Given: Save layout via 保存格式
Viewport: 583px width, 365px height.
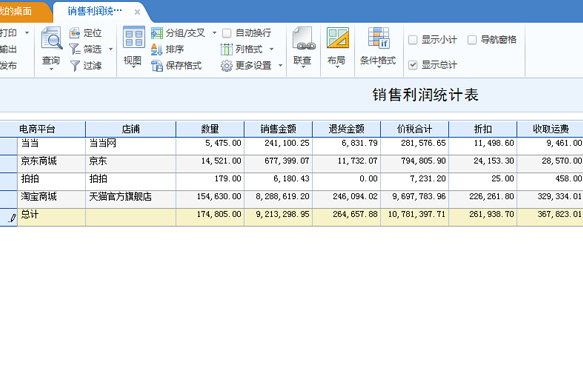Looking at the screenshot, I should click(176, 66).
